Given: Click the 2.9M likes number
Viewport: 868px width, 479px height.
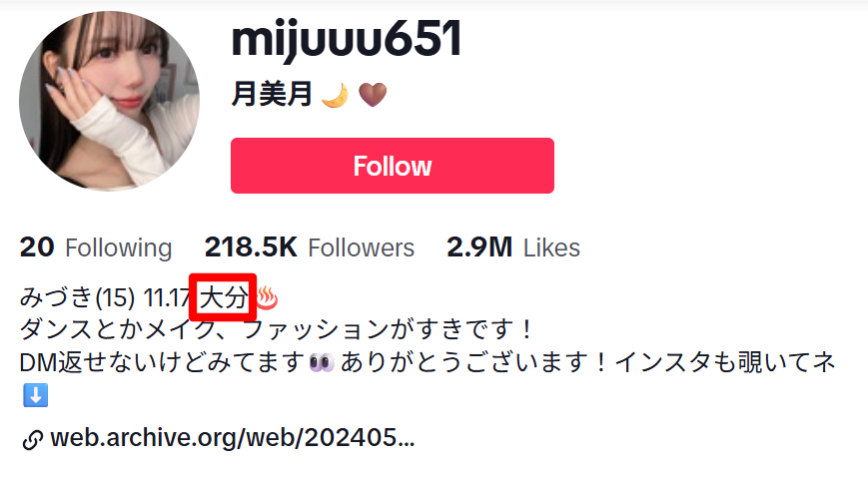Looking at the screenshot, I should tap(479, 247).
